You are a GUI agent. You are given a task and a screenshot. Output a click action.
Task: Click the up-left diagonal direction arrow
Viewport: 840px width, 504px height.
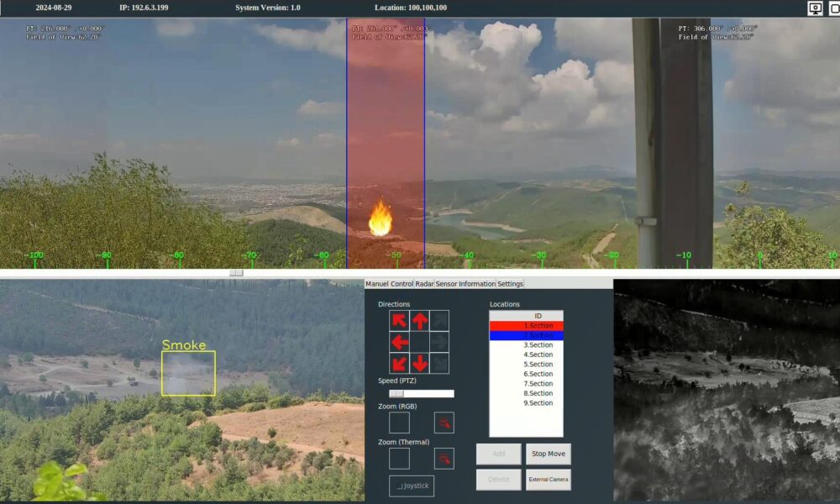pyautogui.click(x=400, y=320)
